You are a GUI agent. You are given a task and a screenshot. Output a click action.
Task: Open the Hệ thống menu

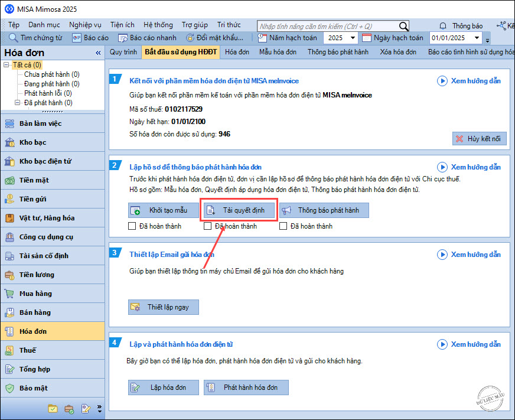tap(158, 25)
